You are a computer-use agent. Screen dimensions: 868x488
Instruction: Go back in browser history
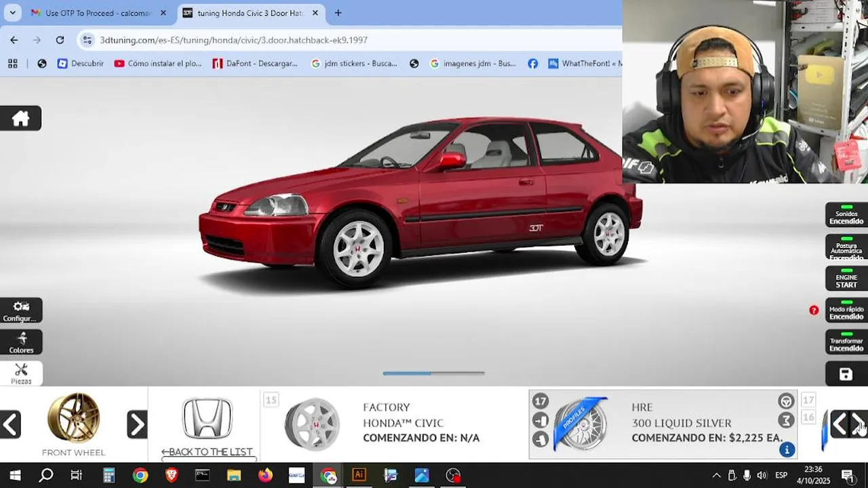tap(14, 40)
